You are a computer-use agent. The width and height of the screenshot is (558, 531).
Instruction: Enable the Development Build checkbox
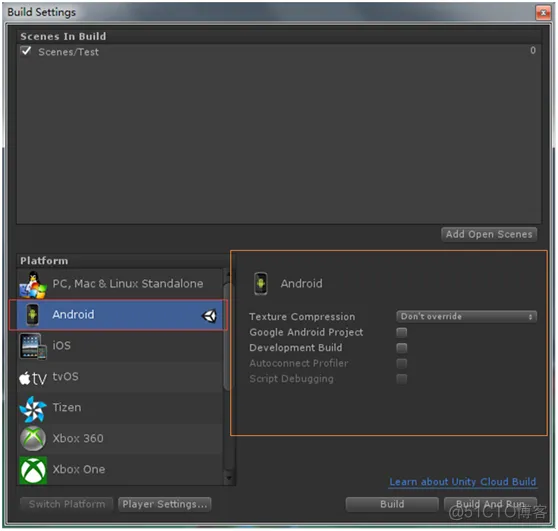(x=401, y=348)
